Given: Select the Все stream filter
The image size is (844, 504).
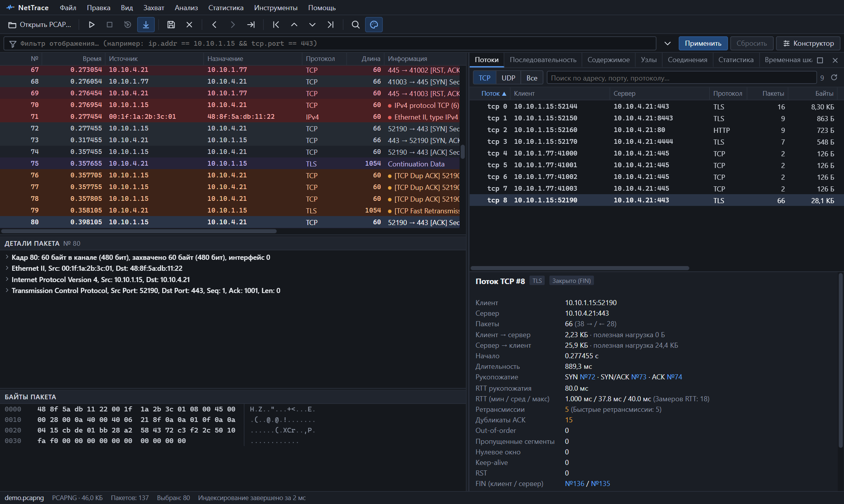Looking at the screenshot, I should tap(532, 78).
